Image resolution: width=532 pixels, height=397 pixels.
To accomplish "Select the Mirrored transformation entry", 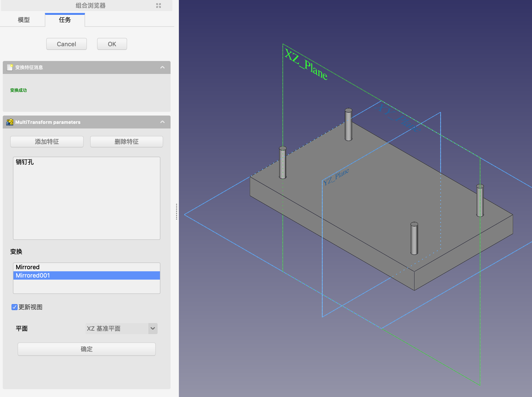I will pos(28,267).
